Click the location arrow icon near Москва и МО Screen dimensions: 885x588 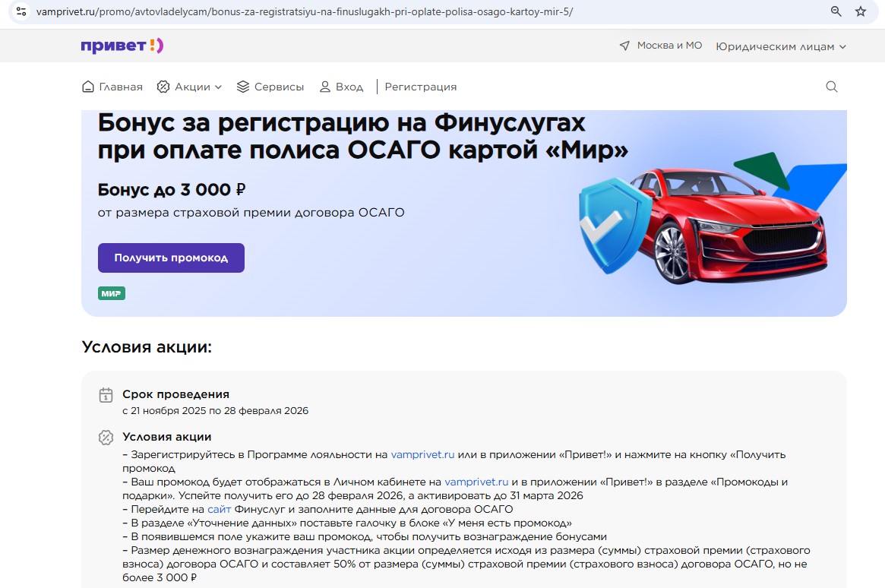click(624, 46)
